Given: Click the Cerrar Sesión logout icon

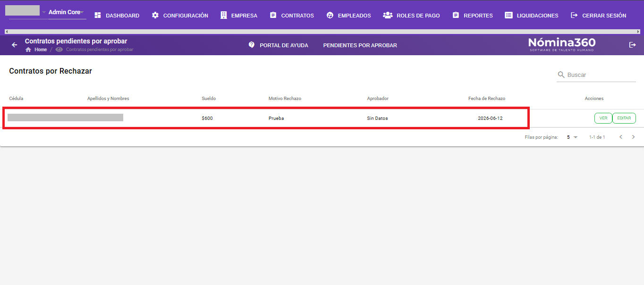Looking at the screenshot, I should (x=574, y=16).
